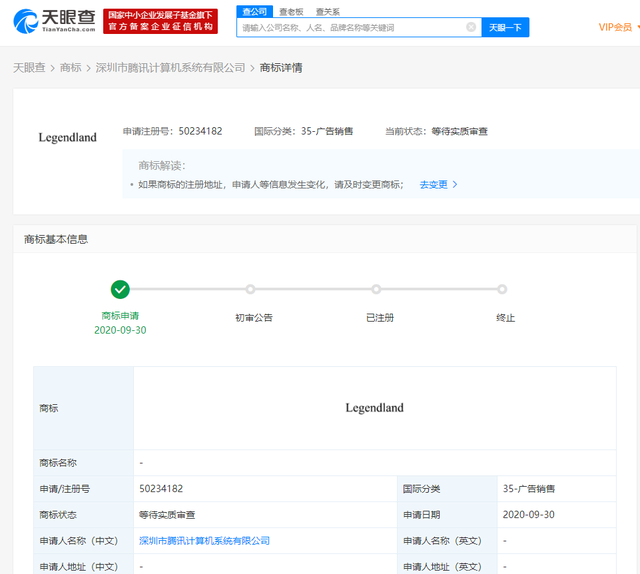This screenshot has width=640, height=574.
Task: Click the 申请人地址（中文） label
Action: (x=79, y=567)
